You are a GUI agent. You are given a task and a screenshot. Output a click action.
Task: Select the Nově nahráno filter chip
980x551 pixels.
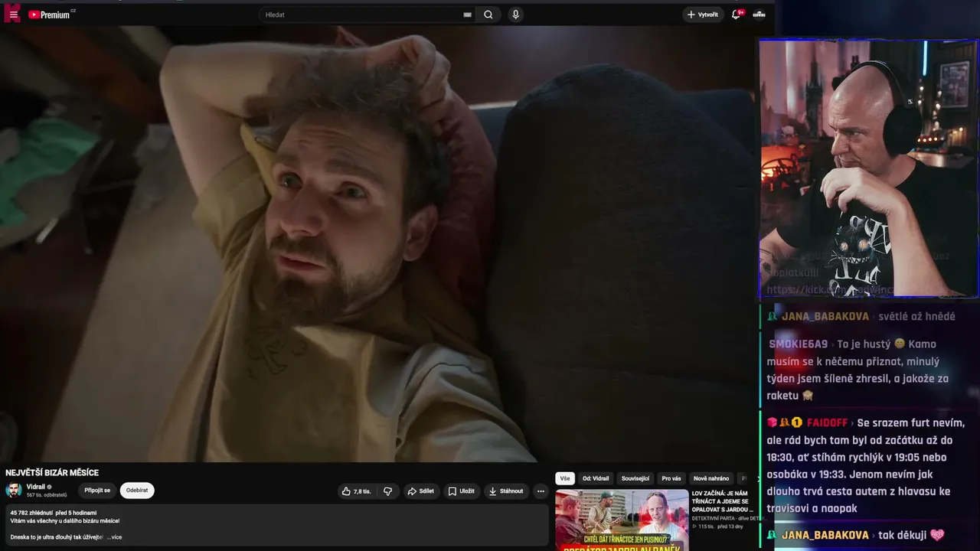pyautogui.click(x=711, y=478)
